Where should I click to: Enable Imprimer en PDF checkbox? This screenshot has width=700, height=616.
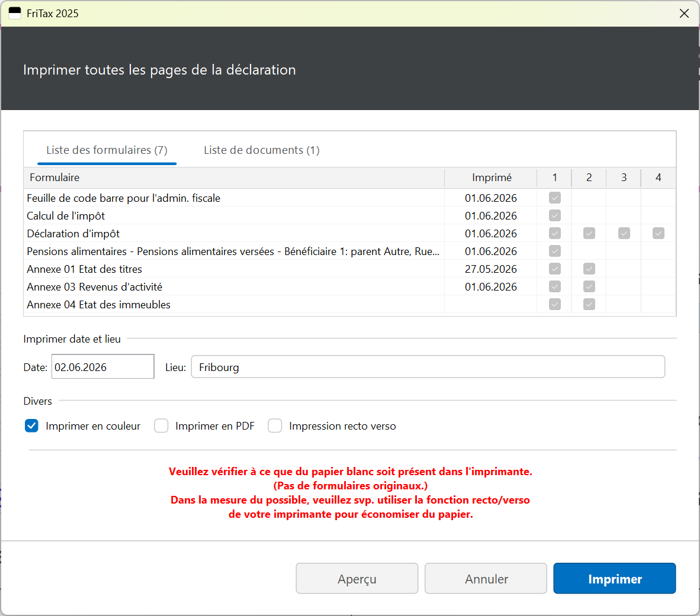(x=161, y=426)
